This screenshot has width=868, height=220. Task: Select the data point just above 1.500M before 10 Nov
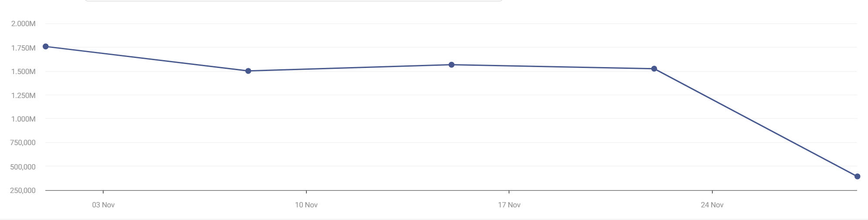tap(248, 71)
